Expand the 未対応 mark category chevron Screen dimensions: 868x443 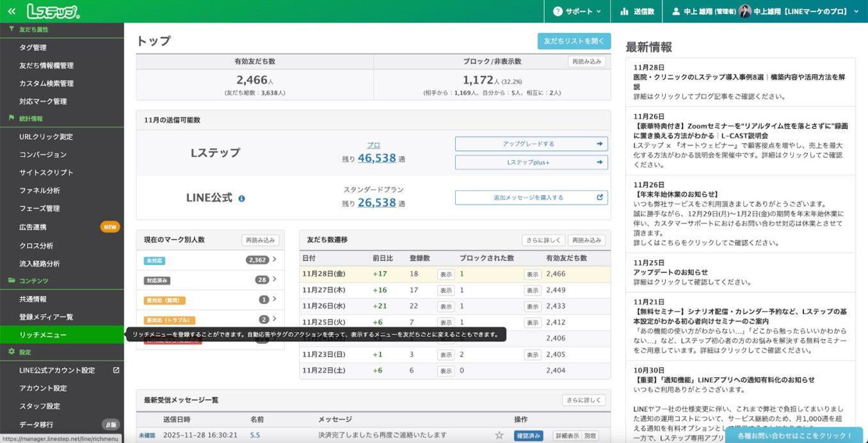(x=275, y=261)
